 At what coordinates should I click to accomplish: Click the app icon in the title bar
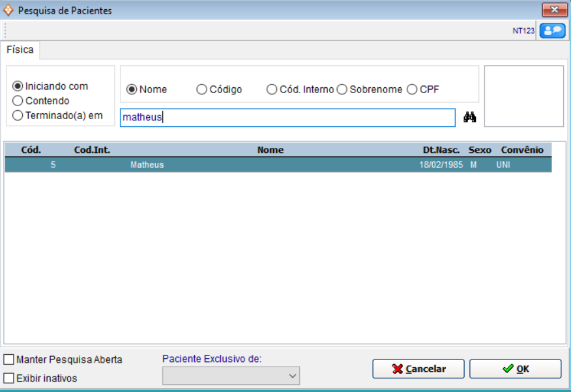click(x=8, y=10)
